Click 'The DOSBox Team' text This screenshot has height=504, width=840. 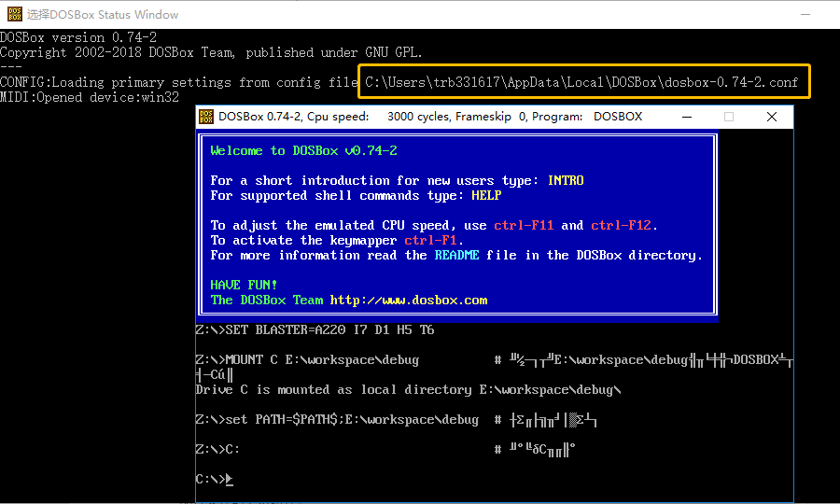(x=267, y=300)
